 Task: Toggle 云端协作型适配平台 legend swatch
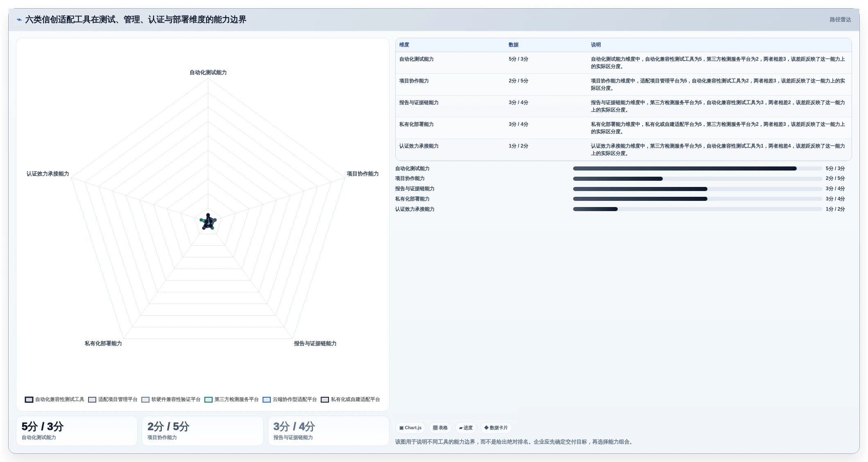(x=267, y=400)
